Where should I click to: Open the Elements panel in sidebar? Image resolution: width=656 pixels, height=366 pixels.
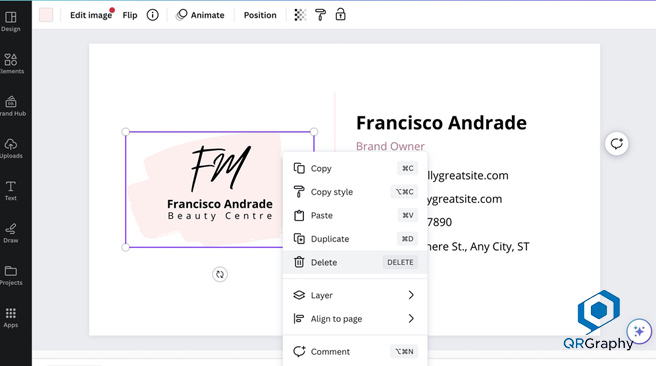click(11, 64)
